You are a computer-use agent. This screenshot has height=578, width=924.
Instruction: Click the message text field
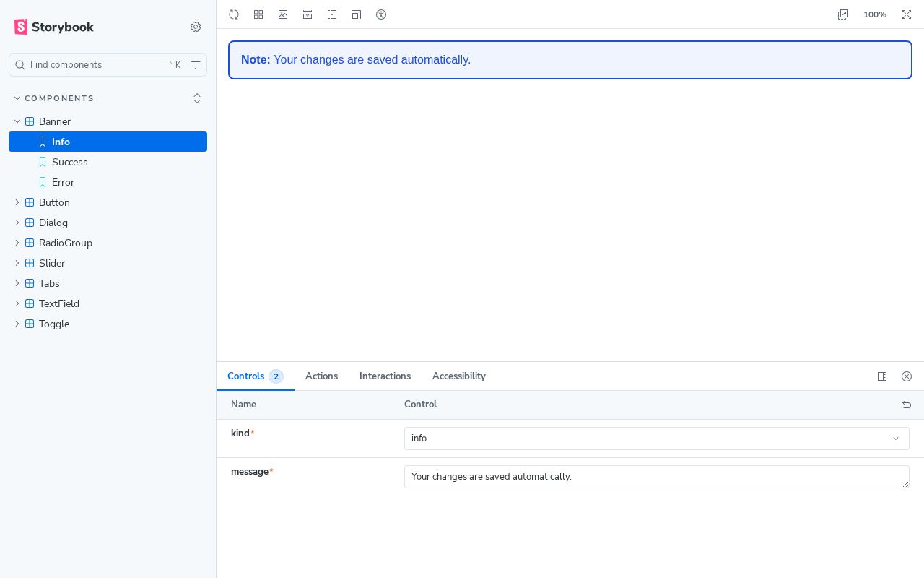[657, 477]
